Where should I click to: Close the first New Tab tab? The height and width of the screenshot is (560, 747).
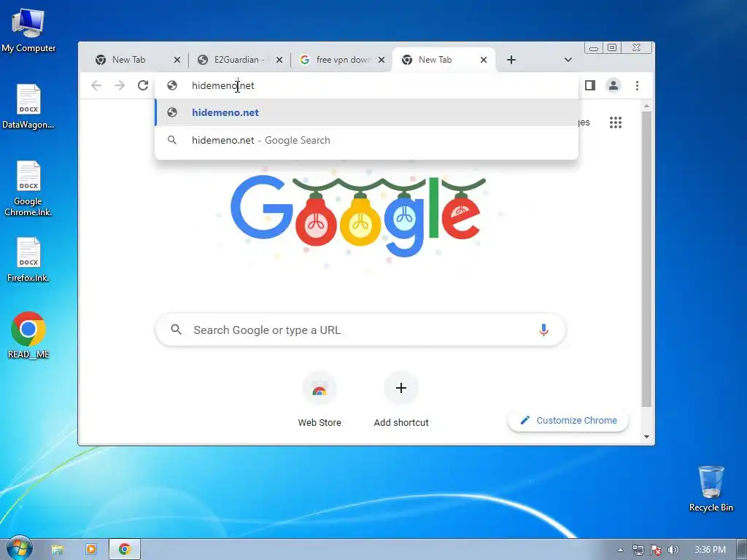coord(177,60)
